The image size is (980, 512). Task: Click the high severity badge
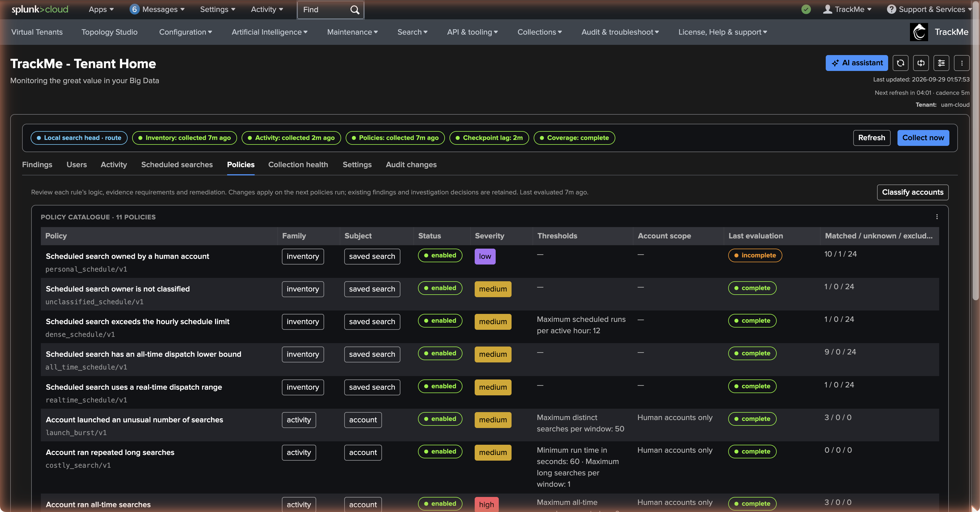(487, 504)
